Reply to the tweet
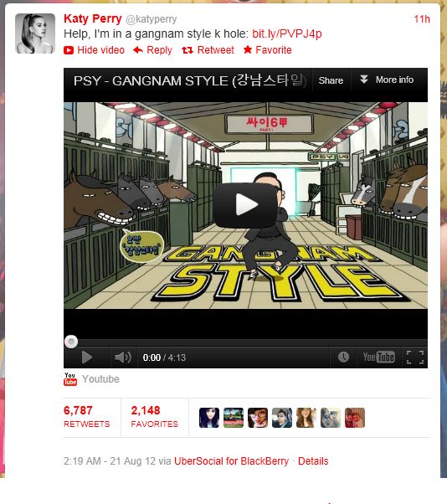 point(152,50)
